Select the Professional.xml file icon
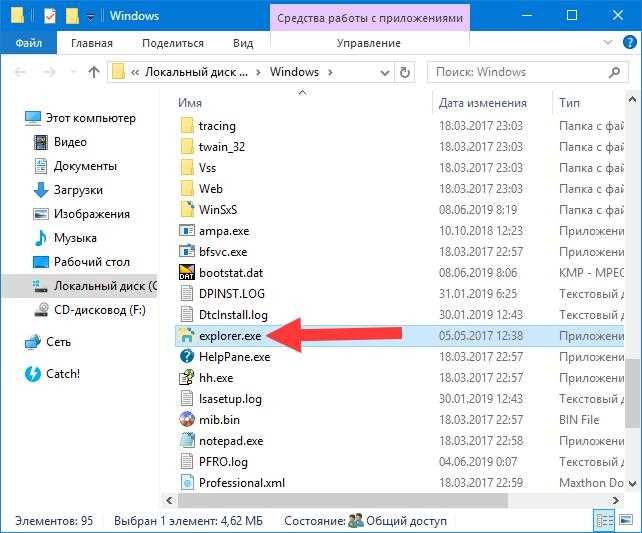642x533 pixels. 187,483
